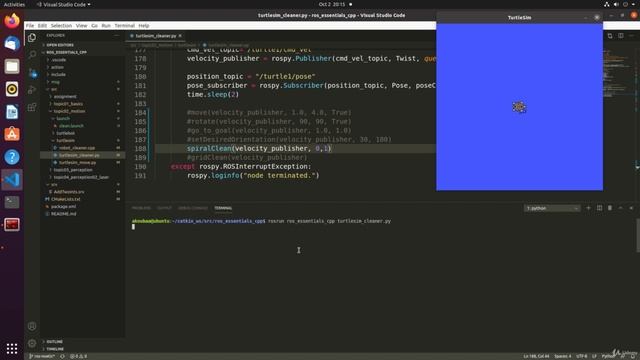640x360 pixels.
Task: Expand the Outline section
Action: point(55,342)
